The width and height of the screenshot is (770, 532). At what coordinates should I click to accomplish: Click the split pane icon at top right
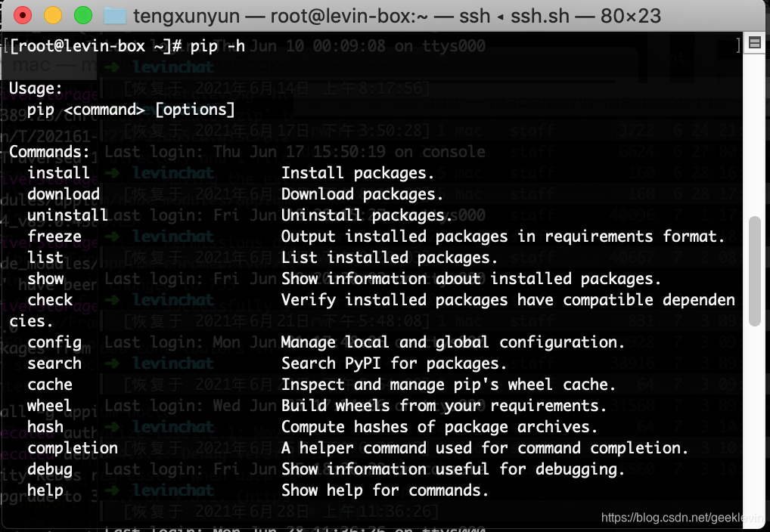point(755,43)
